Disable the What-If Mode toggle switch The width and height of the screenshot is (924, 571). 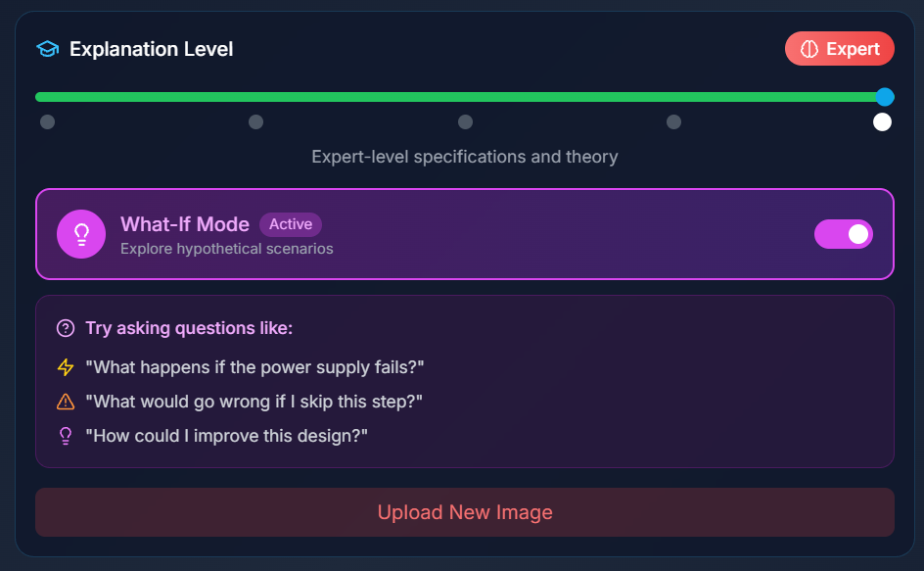(x=844, y=234)
